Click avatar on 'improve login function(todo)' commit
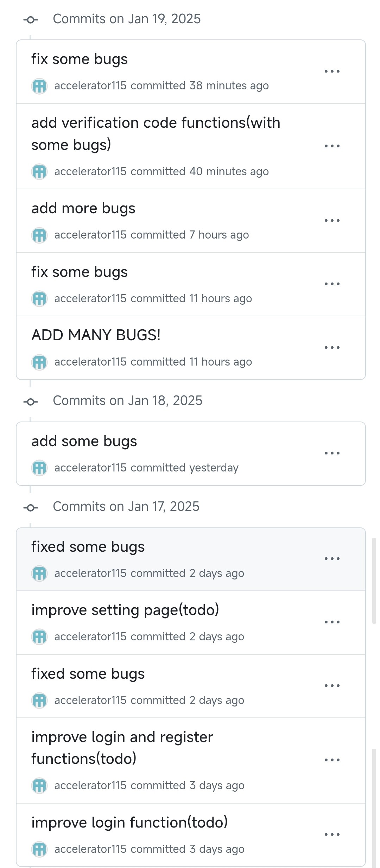380x868 pixels. tap(39, 849)
